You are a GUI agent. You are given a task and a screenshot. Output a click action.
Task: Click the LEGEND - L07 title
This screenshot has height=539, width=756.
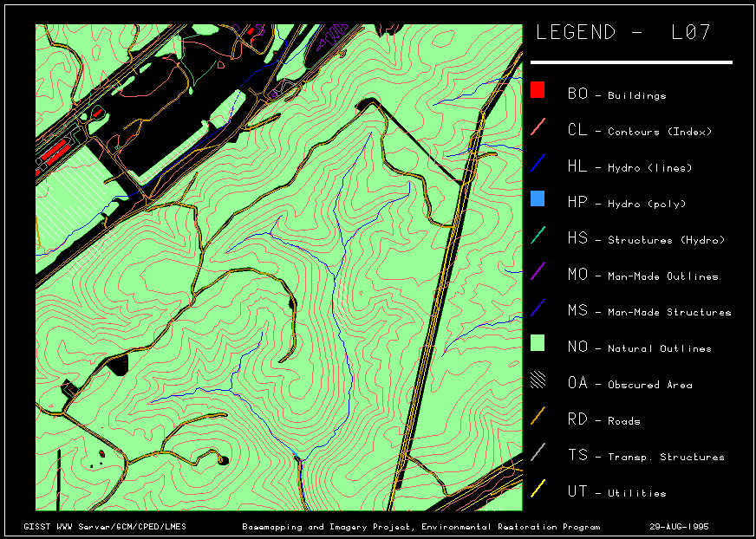(623, 32)
